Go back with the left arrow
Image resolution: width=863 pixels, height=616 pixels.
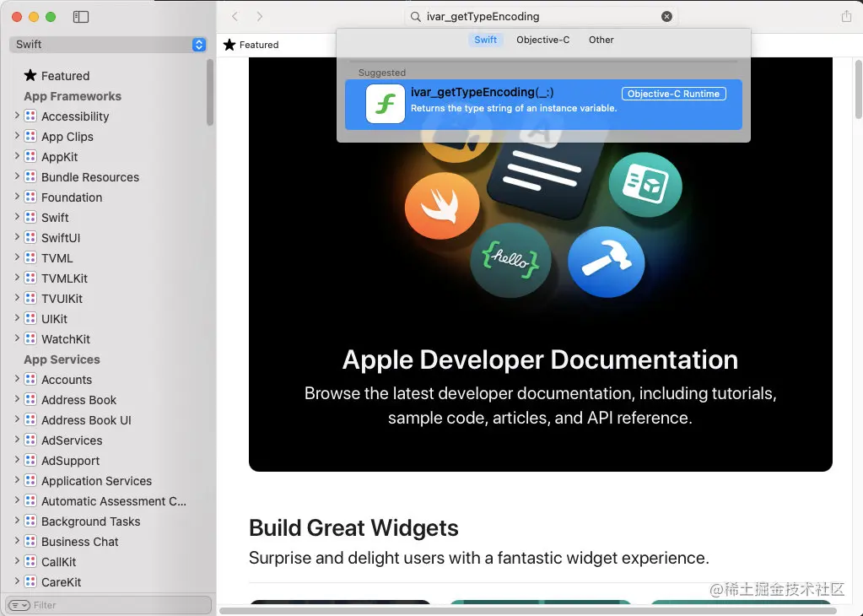[235, 17]
